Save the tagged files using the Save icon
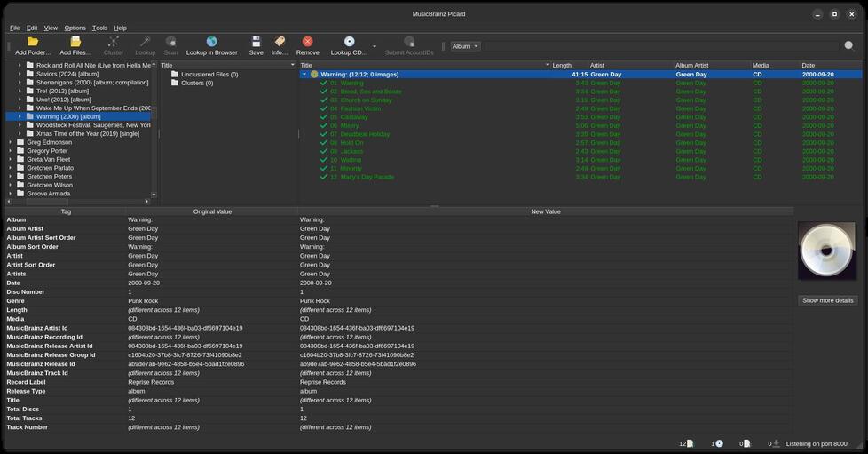The height and width of the screenshot is (454, 868). pos(256,42)
